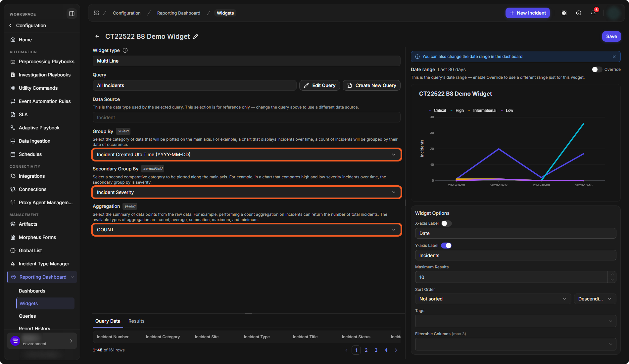Open SLA in sidebar
Screen dimensions: 629x364
coord(42,114)
